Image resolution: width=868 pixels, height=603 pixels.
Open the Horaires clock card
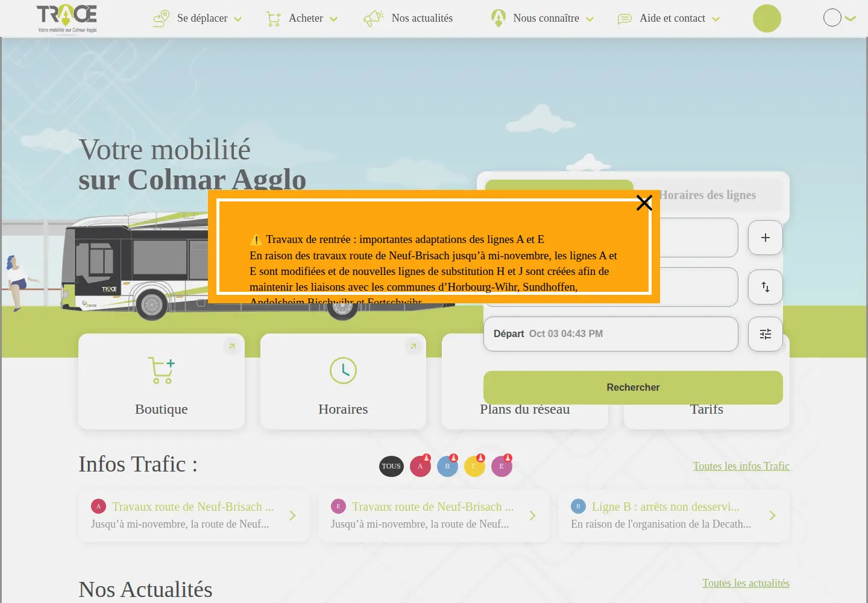[343, 381]
